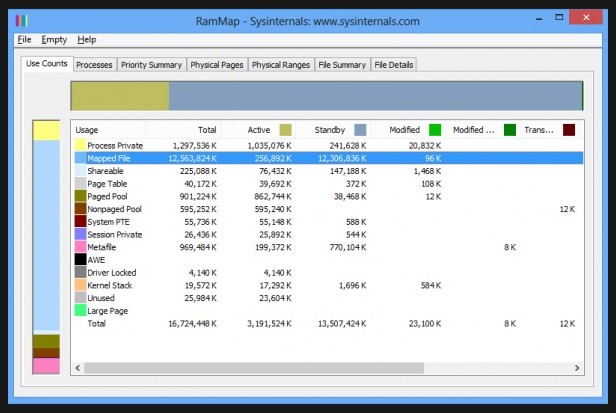Image resolution: width=616 pixels, height=413 pixels.
Task: Click the 969,484 K Metafile total value
Action: pos(198,247)
